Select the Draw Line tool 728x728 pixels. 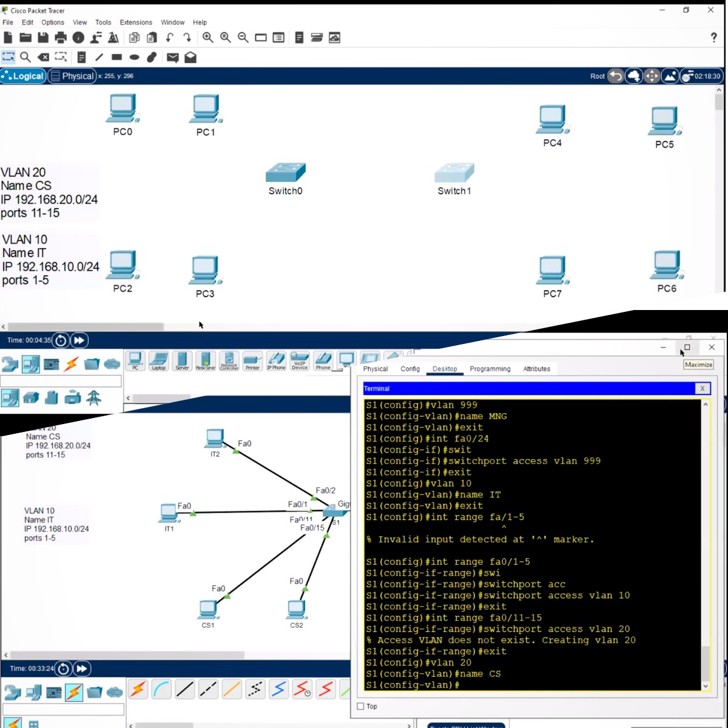99,57
